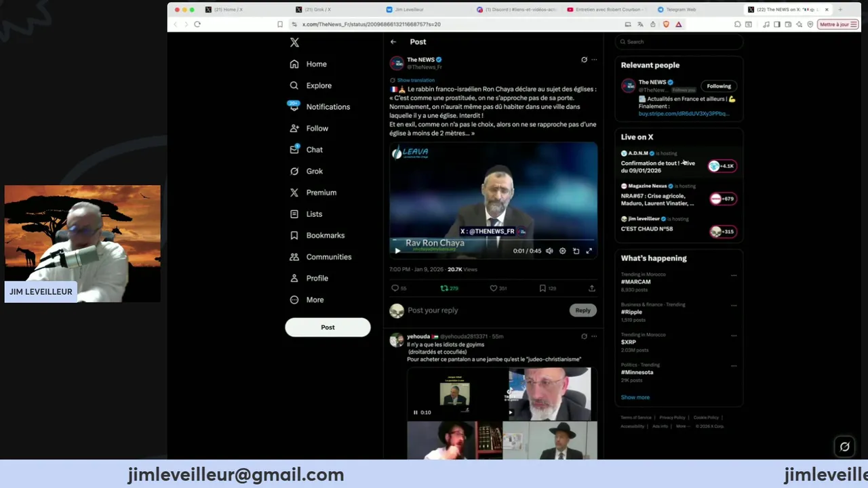Open Terms of Service in the footer
868x488 pixels.
click(636, 418)
